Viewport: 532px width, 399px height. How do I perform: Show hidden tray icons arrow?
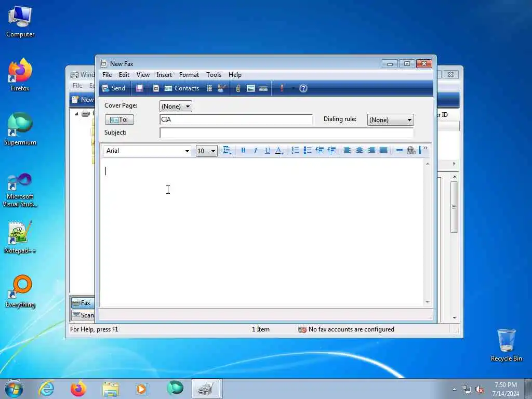tap(454, 390)
